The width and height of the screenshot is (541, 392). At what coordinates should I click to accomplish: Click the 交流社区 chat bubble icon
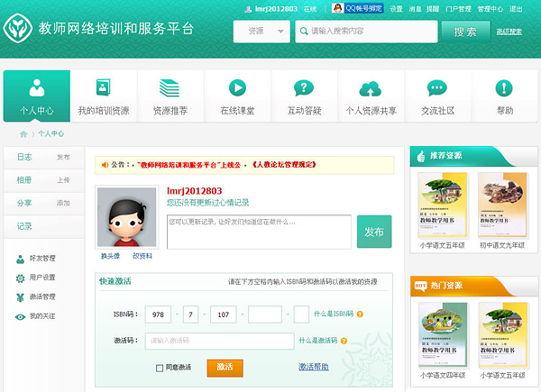437,87
